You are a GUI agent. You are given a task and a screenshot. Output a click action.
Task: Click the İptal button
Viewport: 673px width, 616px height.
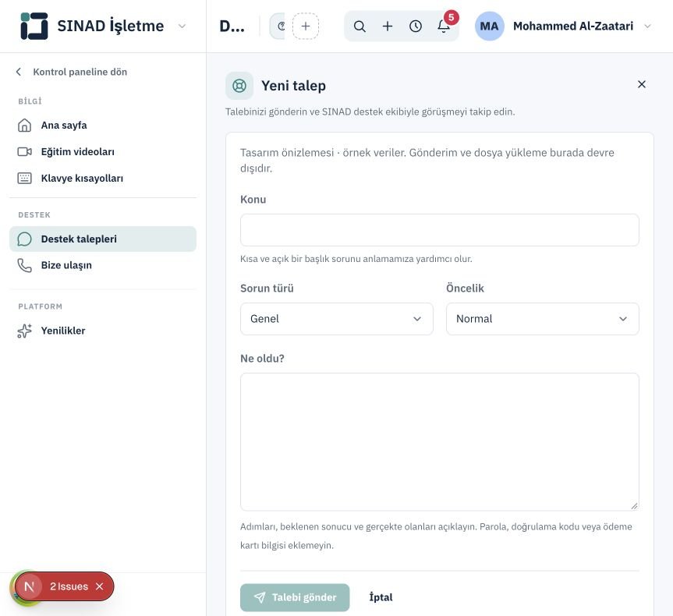[x=381, y=597]
